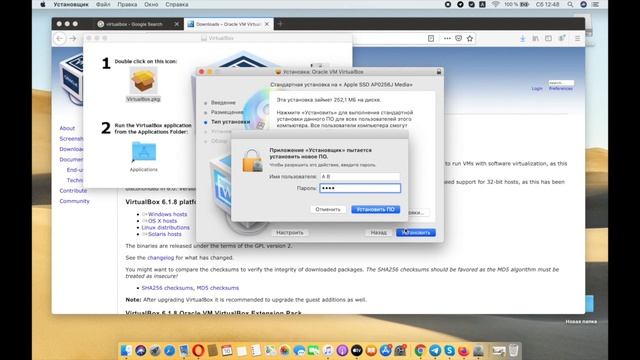Open Music app in the Dock
The height and width of the screenshot is (360, 640).
click(x=328, y=350)
